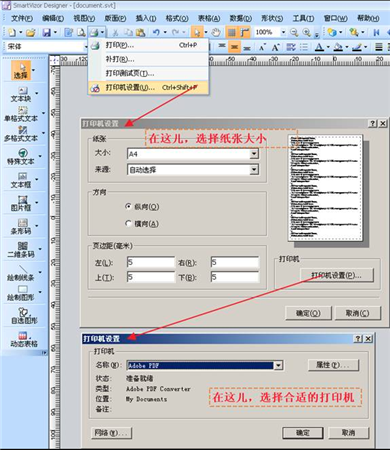Switch to the hand pan tool

point(216,32)
